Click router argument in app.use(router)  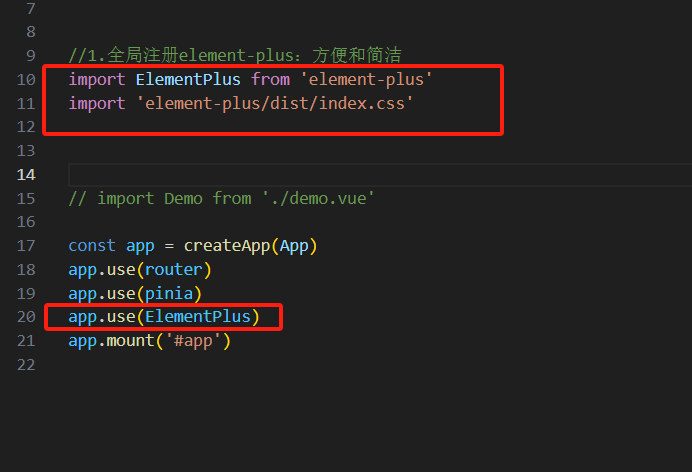click(173, 270)
